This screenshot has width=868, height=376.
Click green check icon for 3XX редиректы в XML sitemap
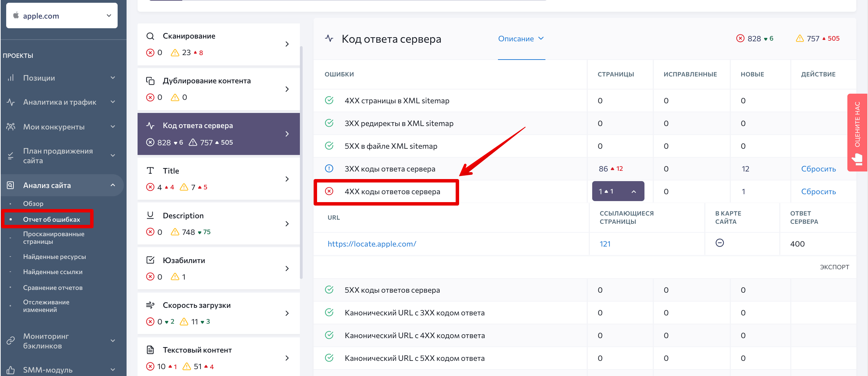pyautogui.click(x=329, y=123)
